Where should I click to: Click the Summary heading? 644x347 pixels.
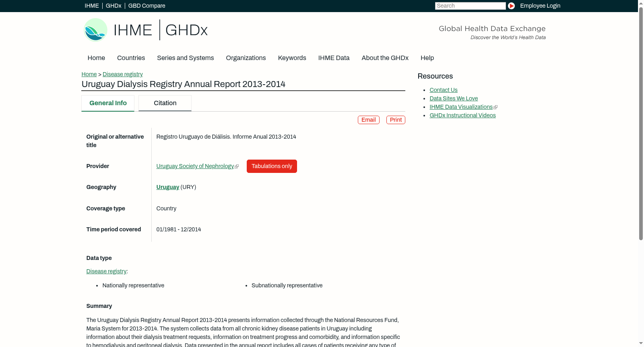click(99, 306)
